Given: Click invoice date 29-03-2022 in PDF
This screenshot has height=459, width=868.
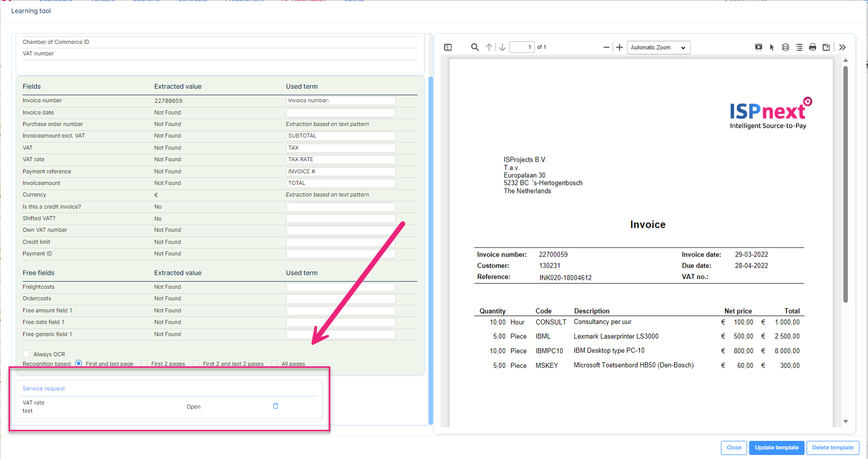Looking at the screenshot, I should coord(751,255).
